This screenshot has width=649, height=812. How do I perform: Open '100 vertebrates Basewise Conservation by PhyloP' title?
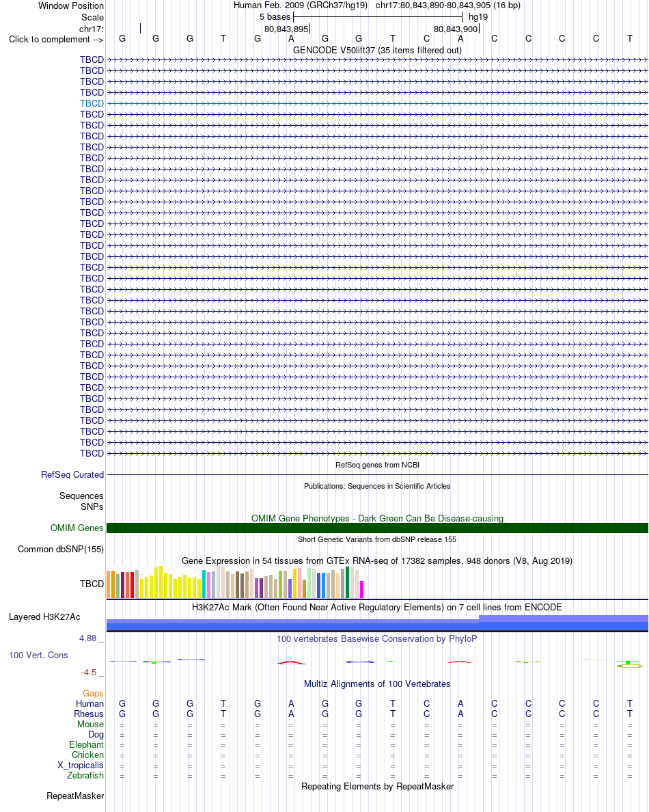[x=377, y=639]
